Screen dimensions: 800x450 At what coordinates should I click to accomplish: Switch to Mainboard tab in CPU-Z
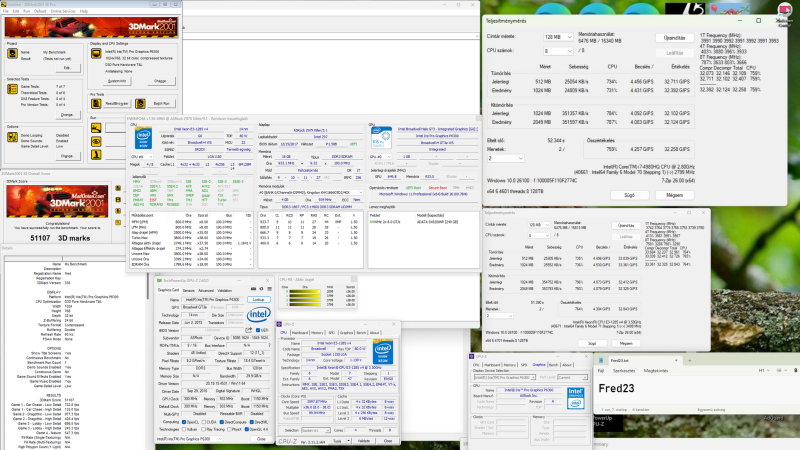click(299, 333)
